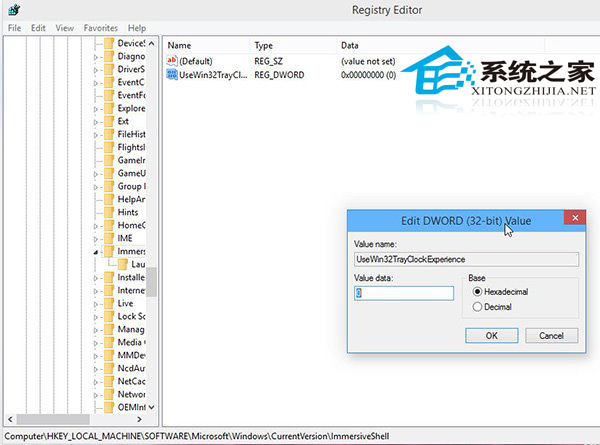Click the Hints folder icon

109,212
